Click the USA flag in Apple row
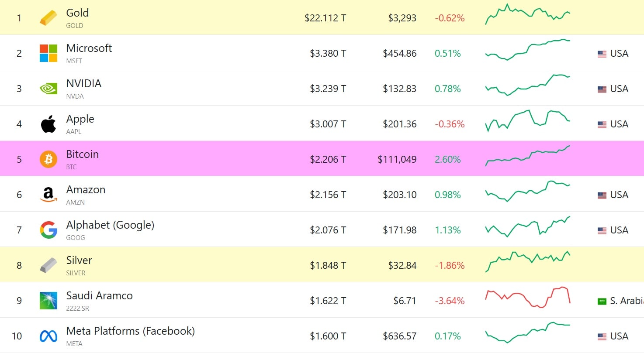The width and height of the screenshot is (644, 353). pyautogui.click(x=602, y=125)
